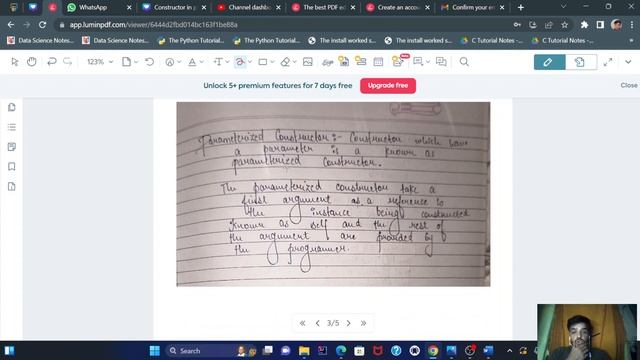Open the tool with New badge
This screenshot has height=360, width=640.
[x=398, y=61]
